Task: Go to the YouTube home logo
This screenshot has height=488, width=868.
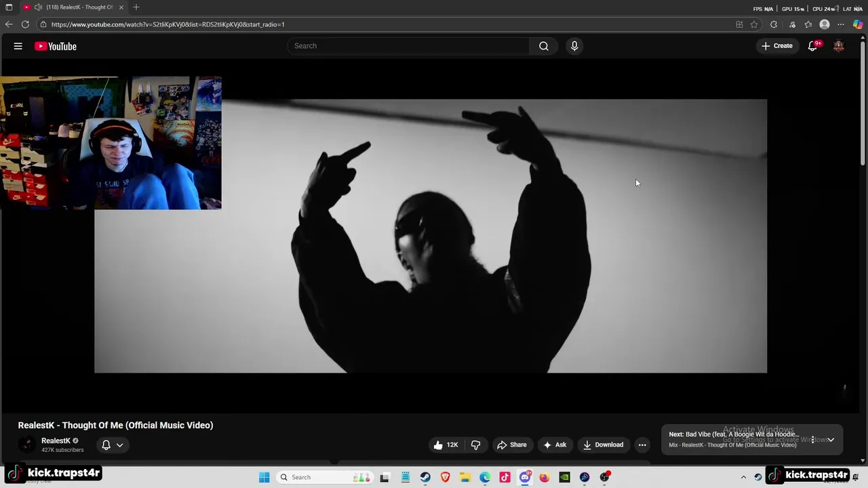Action: (56, 46)
